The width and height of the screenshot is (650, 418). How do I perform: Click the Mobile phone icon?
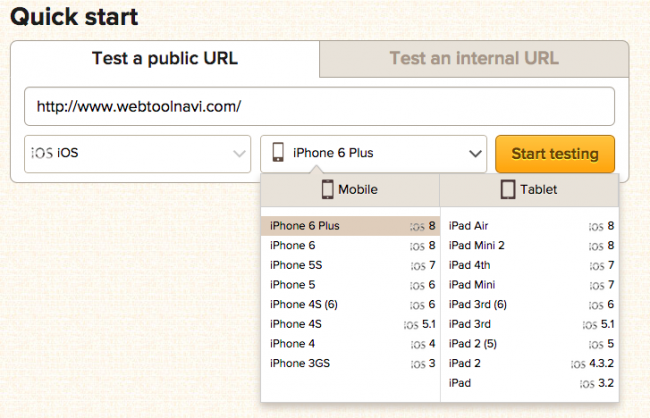[327, 190]
